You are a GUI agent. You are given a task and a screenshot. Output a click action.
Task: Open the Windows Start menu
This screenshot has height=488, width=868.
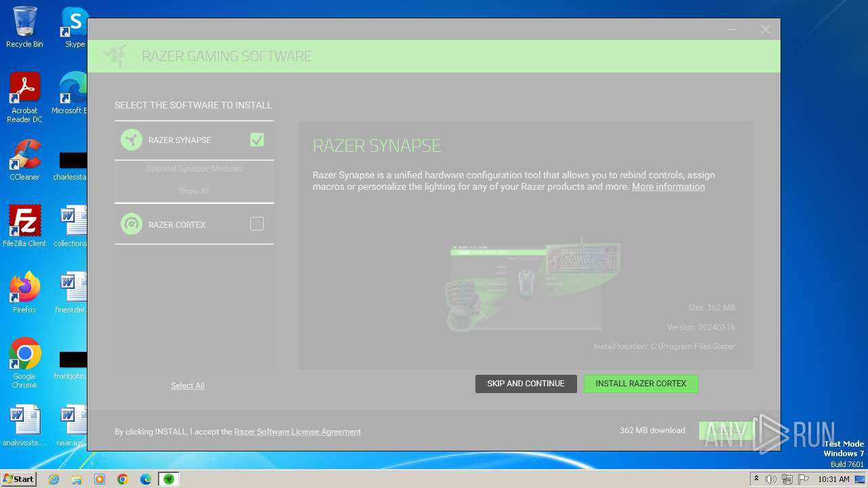(x=18, y=479)
